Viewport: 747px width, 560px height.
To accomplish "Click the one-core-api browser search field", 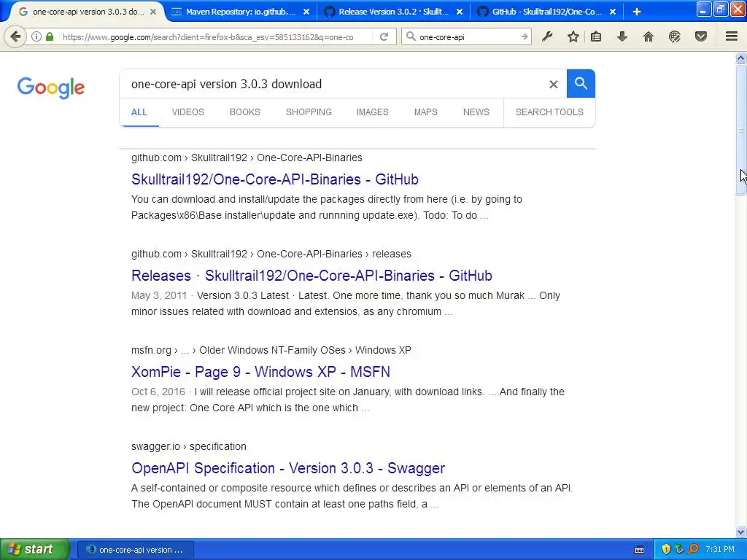I will pyautogui.click(x=467, y=36).
